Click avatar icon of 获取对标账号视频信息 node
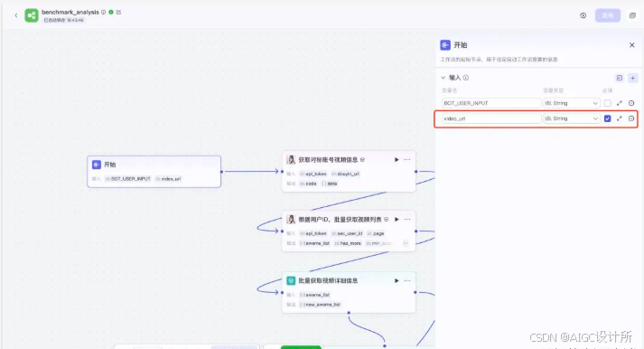644x349 pixels. click(x=291, y=159)
